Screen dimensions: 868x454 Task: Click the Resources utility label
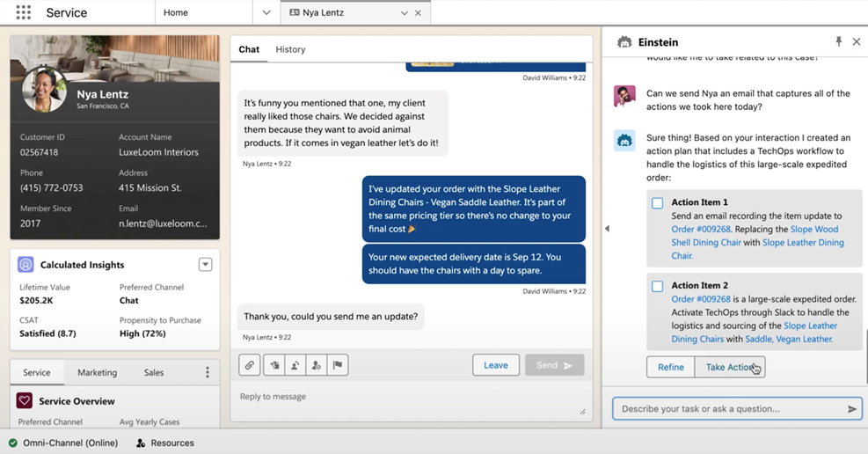172,443
